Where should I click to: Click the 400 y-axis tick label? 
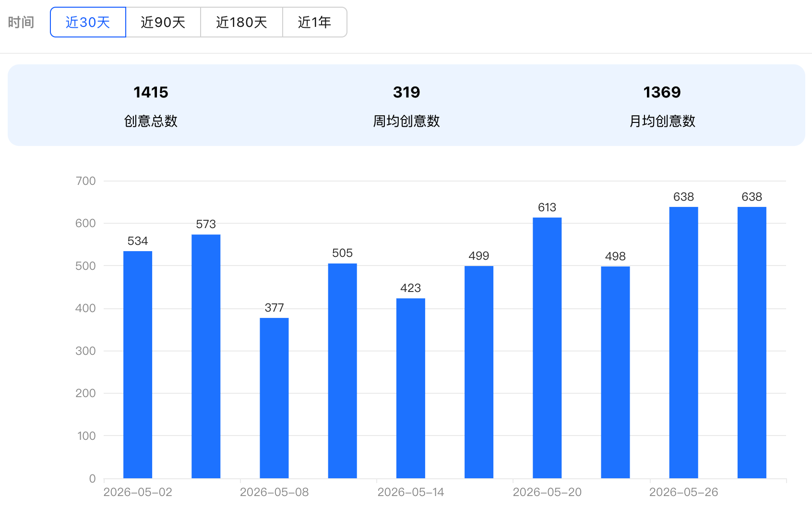tap(85, 308)
